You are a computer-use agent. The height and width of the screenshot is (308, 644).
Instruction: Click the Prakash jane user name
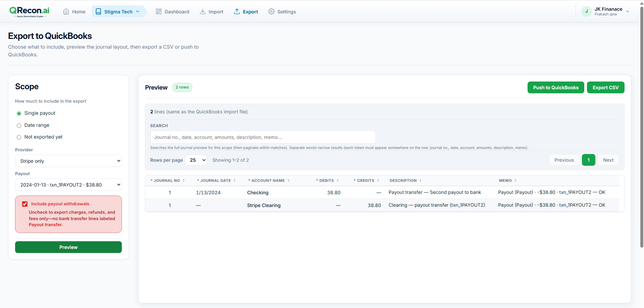coord(606,14)
